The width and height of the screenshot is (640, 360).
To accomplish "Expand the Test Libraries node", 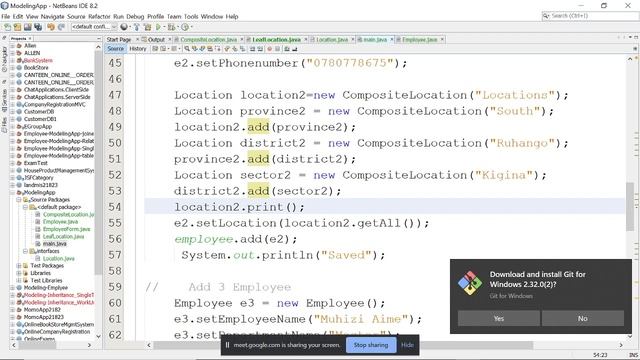I will click(19, 280).
